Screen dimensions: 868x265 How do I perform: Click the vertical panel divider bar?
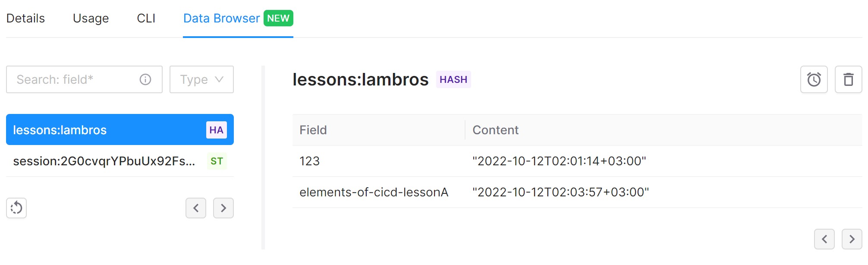point(263,158)
